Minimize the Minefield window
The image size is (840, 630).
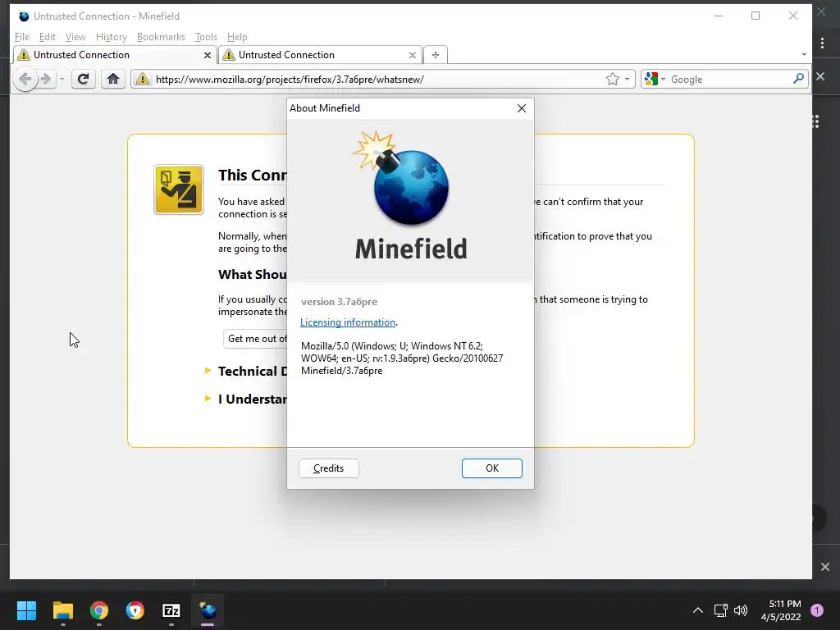pos(719,16)
